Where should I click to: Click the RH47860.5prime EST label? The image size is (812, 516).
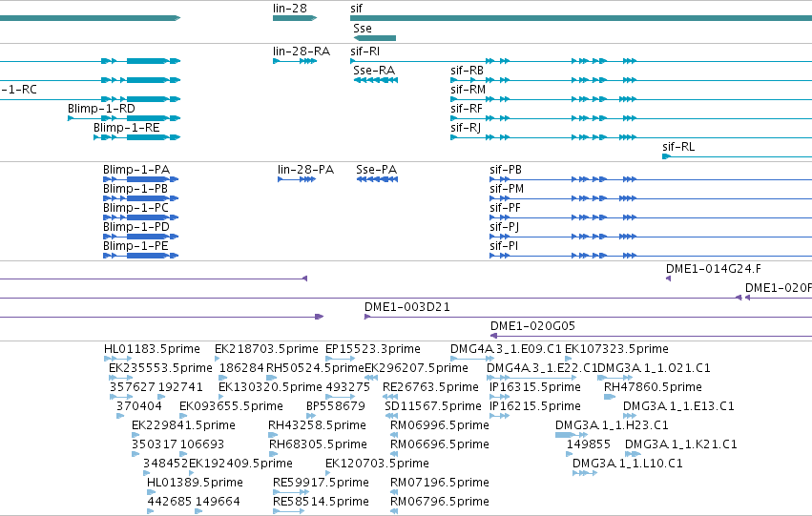click(653, 387)
